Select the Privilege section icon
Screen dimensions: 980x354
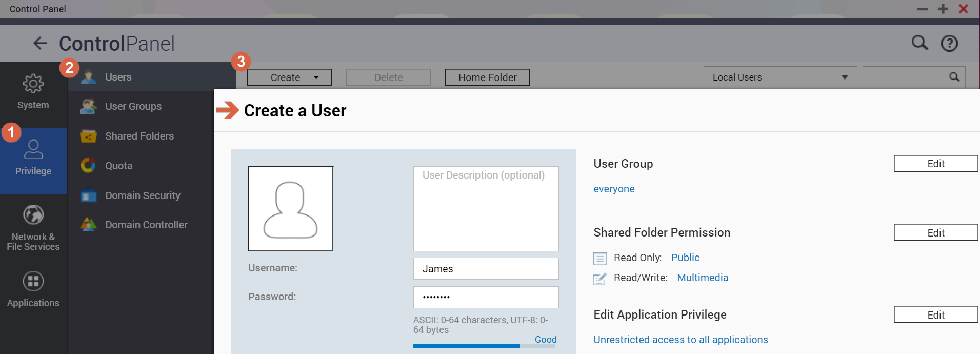[x=33, y=150]
